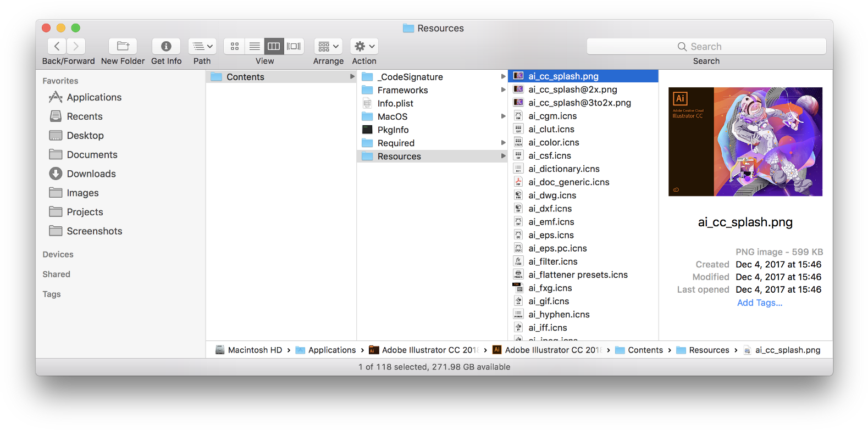Open Get Info for the selected file
The height and width of the screenshot is (430, 868).
[x=166, y=47]
